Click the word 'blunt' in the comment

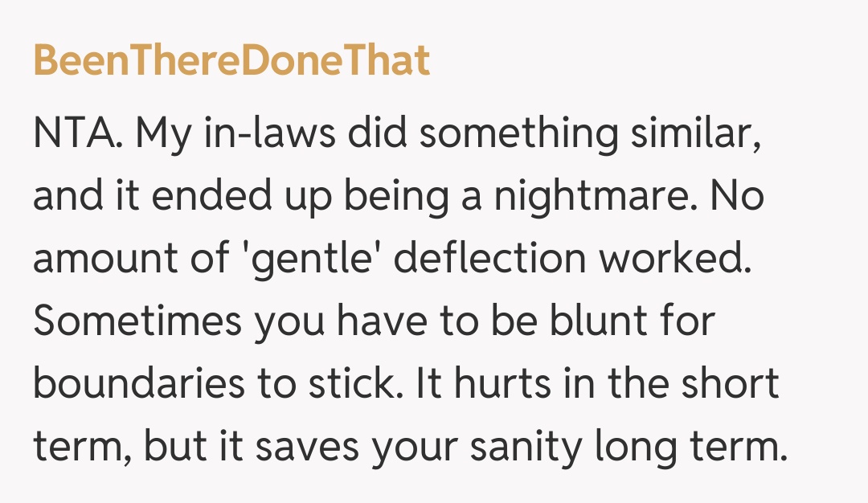[596, 321]
